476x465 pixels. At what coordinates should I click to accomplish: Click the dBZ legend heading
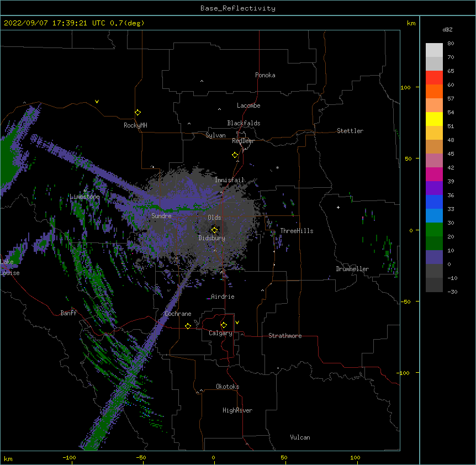click(447, 29)
